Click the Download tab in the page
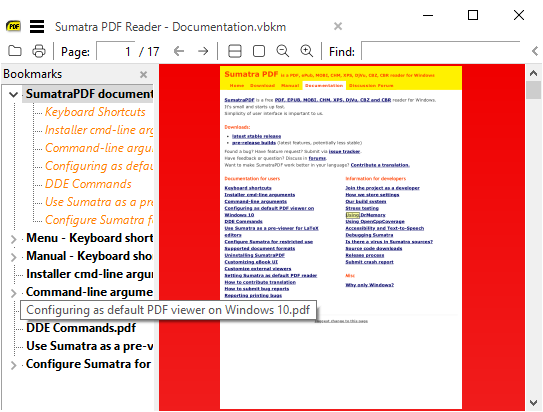543x412 pixels. (x=262, y=86)
